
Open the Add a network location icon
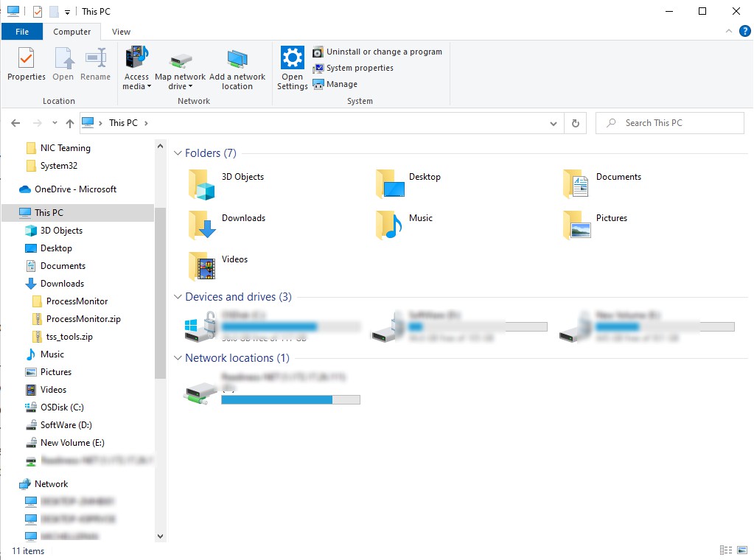coord(237,65)
